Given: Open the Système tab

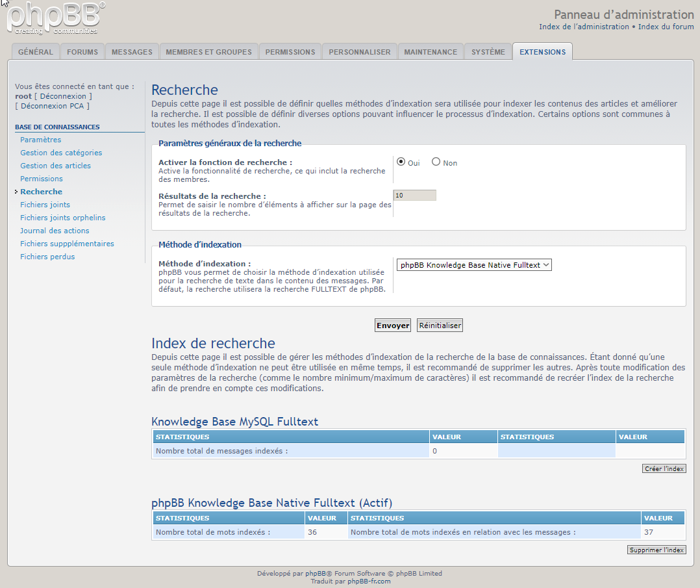Looking at the screenshot, I should coord(488,52).
